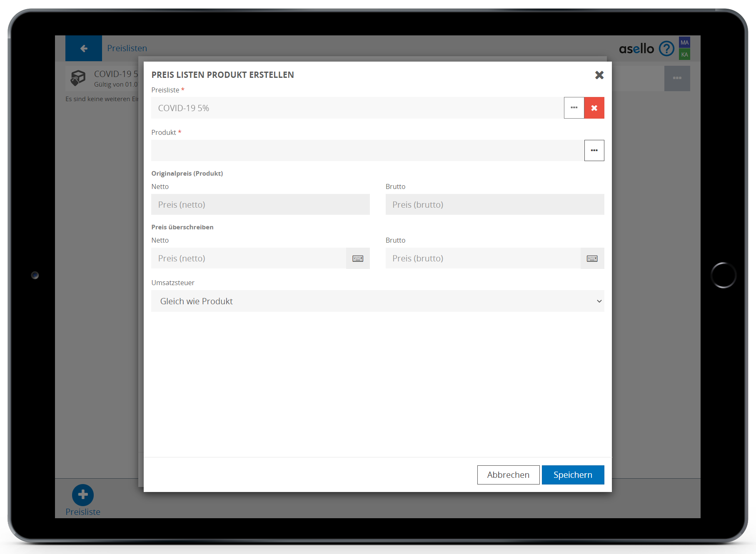Select the MA user badge

click(x=684, y=42)
